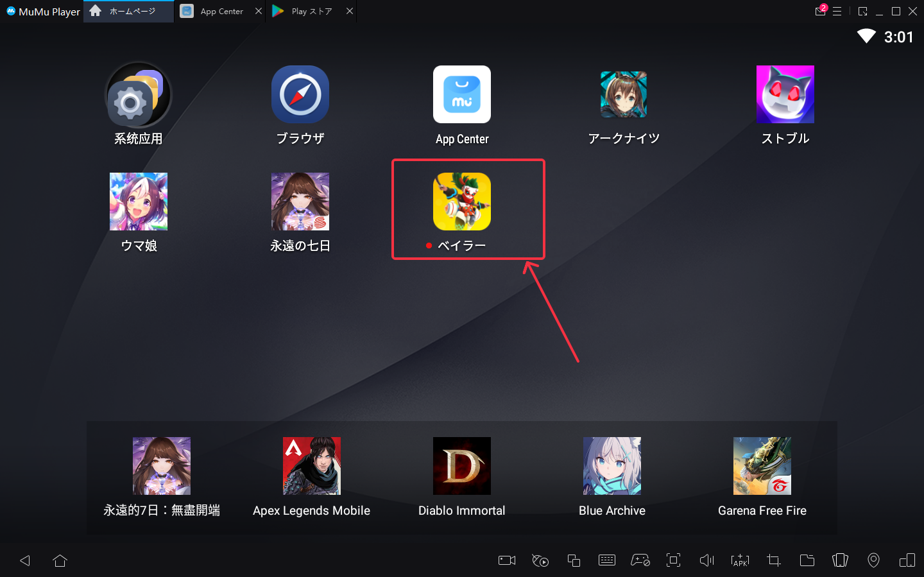Open the operation macro recorder

pos(540,560)
